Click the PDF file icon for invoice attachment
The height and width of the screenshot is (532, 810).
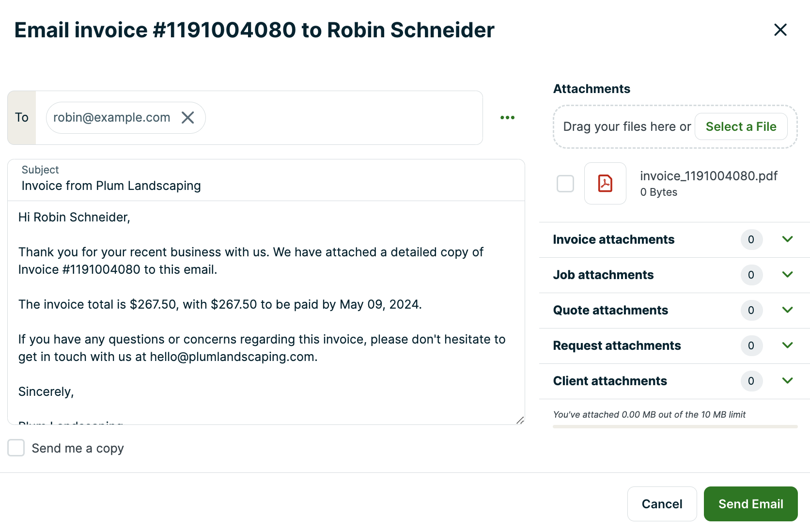click(x=605, y=184)
